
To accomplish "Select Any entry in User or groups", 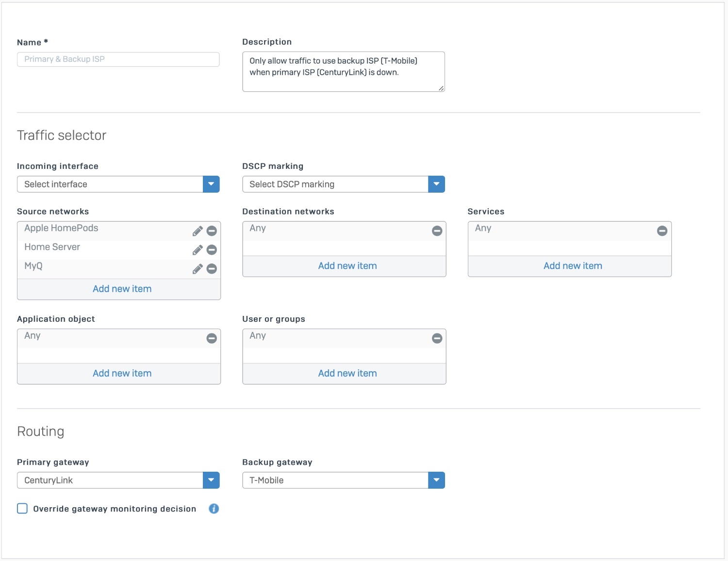I will (258, 336).
